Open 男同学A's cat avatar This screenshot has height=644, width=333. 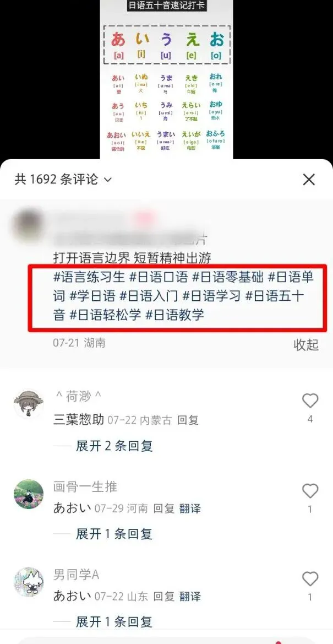click(28, 582)
